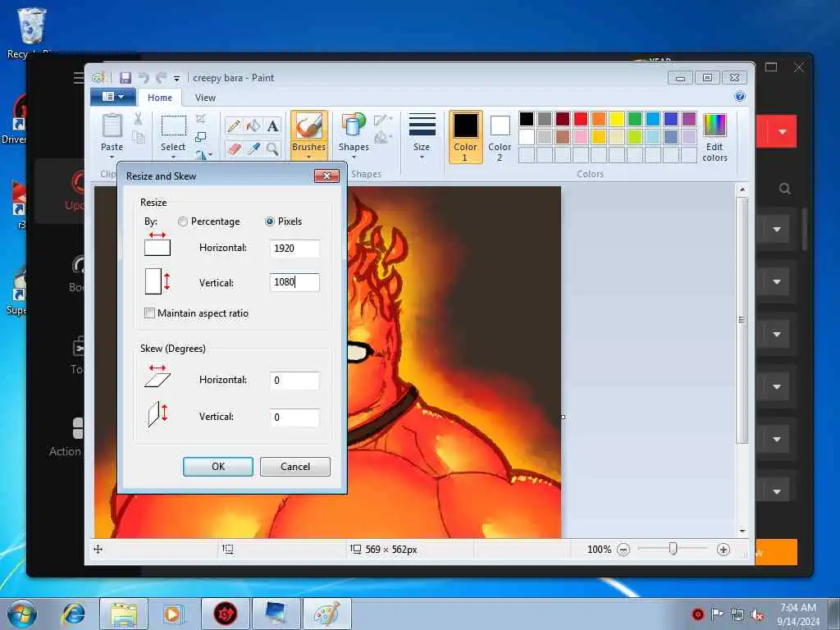Open Internet Explorer from the taskbar
Screen dimensions: 840x630
[73, 614]
